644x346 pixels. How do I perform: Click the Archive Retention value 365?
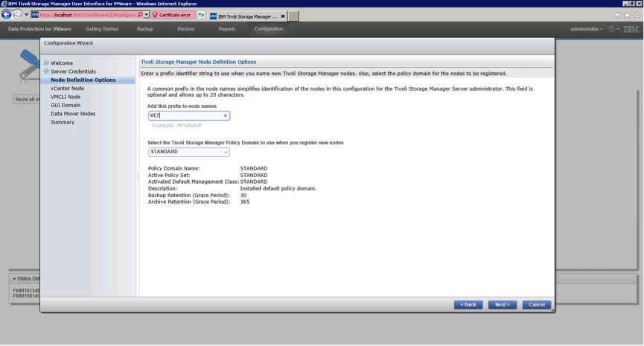pyautogui.click(x=245, y=202)
